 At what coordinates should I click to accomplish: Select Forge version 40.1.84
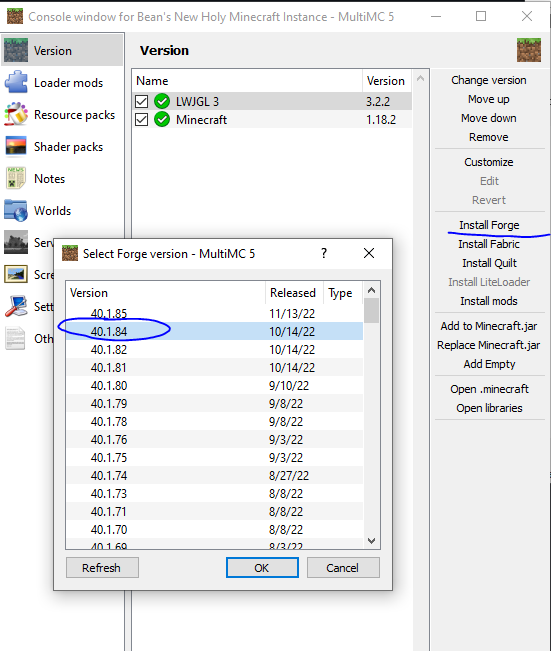pyautogui.click(x=215, y=331)
